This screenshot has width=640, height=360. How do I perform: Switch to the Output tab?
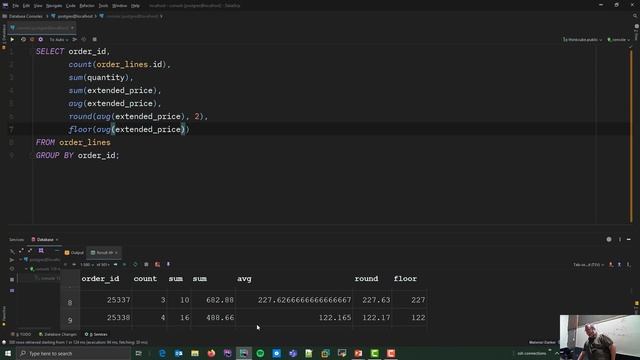point(74,253)
